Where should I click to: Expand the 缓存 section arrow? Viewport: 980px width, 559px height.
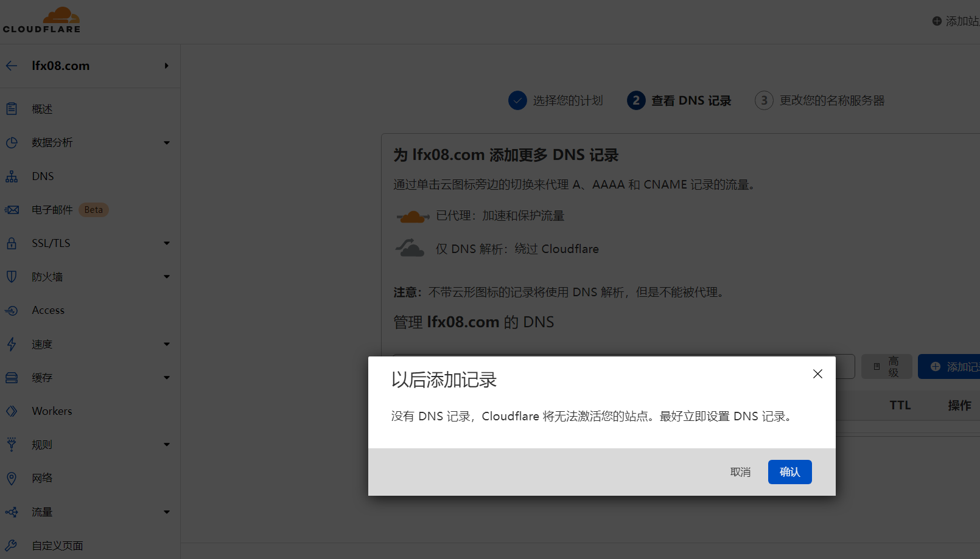point(167,378)
